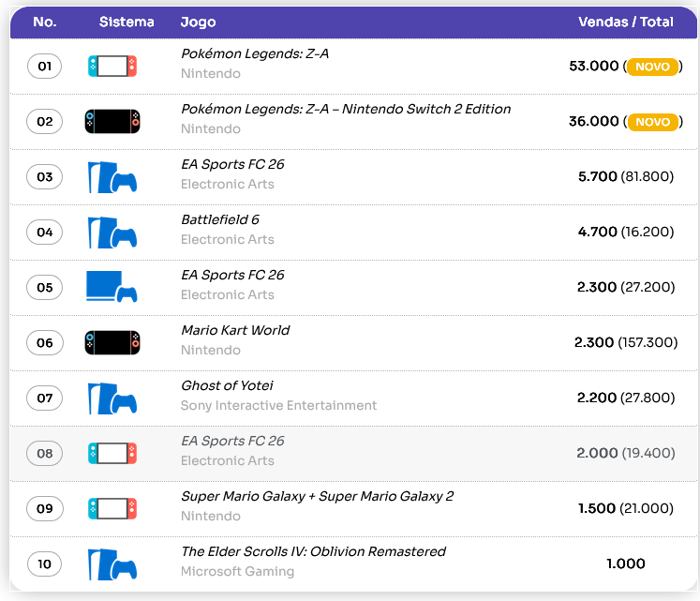Click the sales value '5.700 (81.800)'
The image size is (700, 601).
coord(626,176)
